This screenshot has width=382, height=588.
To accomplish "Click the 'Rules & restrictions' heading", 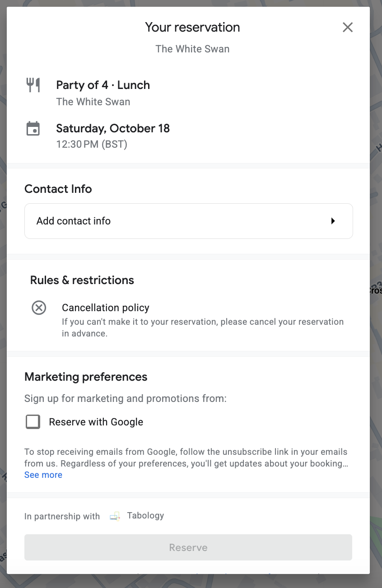I will coord(82,280).
